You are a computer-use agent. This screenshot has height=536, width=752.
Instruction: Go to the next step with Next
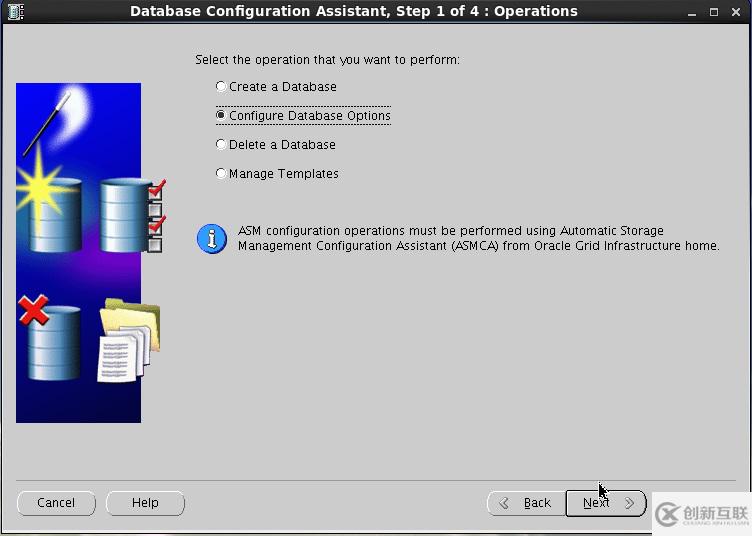605,503
